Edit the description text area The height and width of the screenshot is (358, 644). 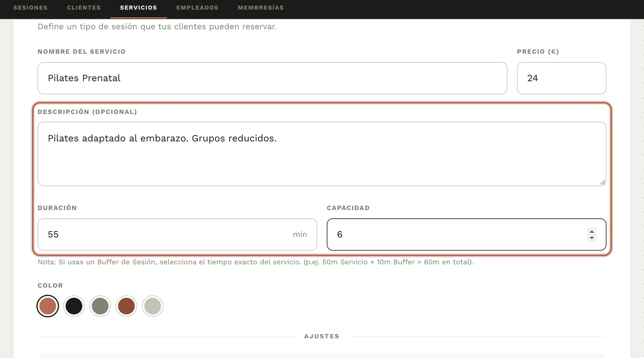(322, 154)
